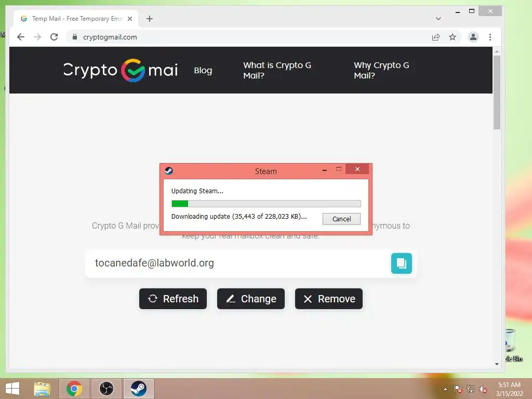Copy the temporary email address with the teal icon
The height and width of the screenshot is (399, 532).
click(402, 263)
